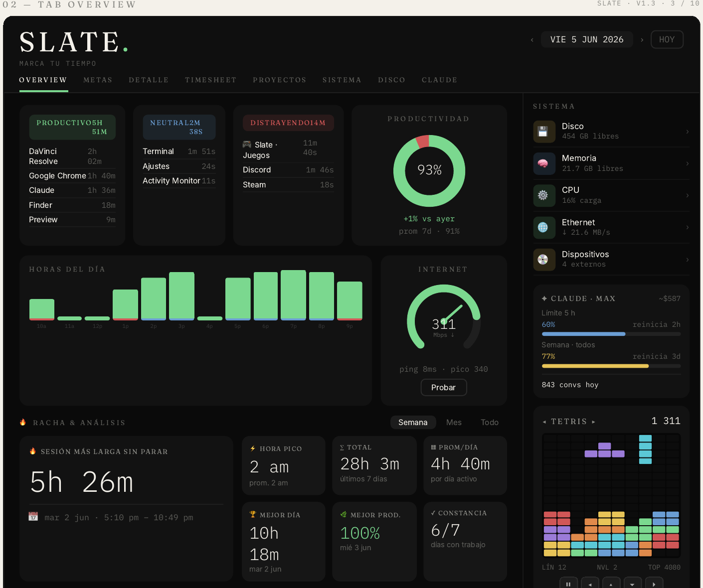Click the VIE 5 JUN 2026 date label
The image size is (703, 588).
pyautogui.click(x=587, y=40)
